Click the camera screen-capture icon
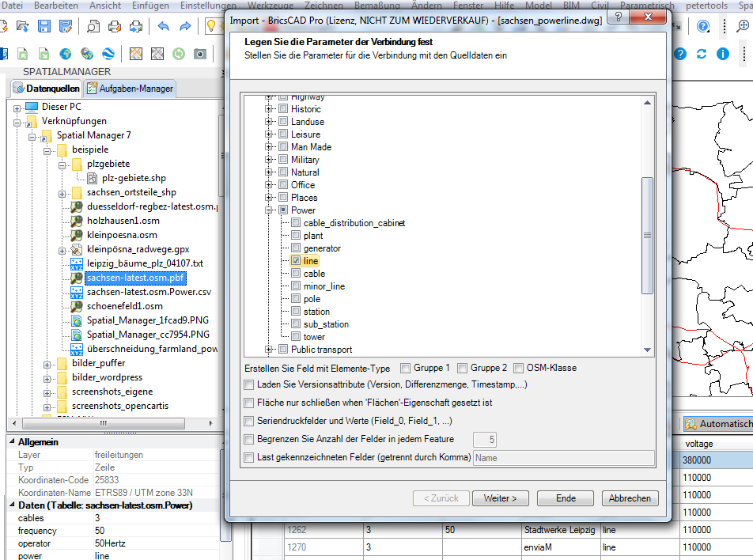This screenshot has width=753, height=560. coord(199,54)
